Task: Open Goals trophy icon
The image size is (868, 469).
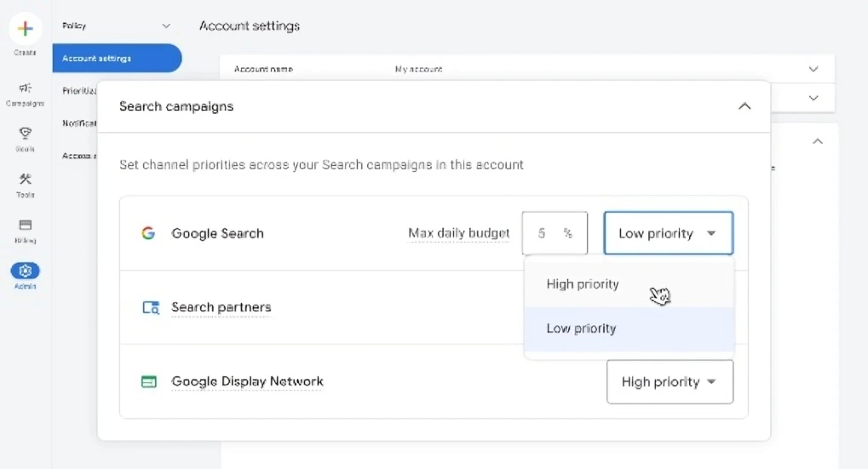Action: click(x=25, y=134)
